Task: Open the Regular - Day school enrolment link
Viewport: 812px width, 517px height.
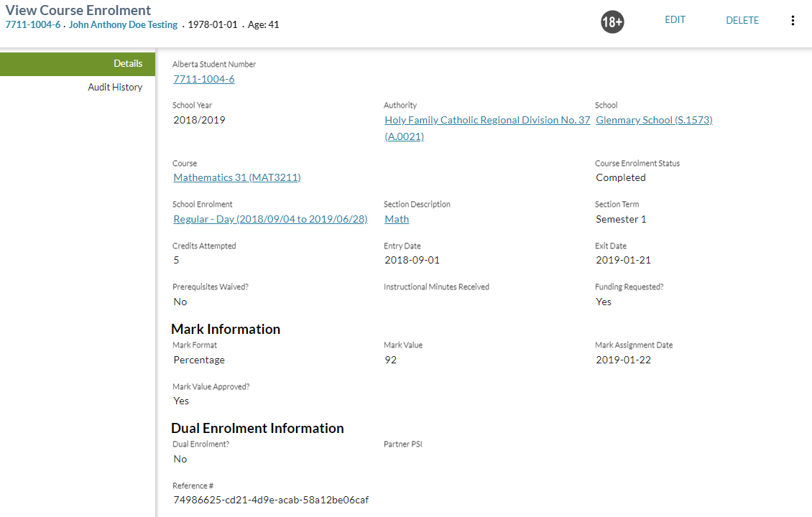Action: pyautogui.click(x=270, y=219)
